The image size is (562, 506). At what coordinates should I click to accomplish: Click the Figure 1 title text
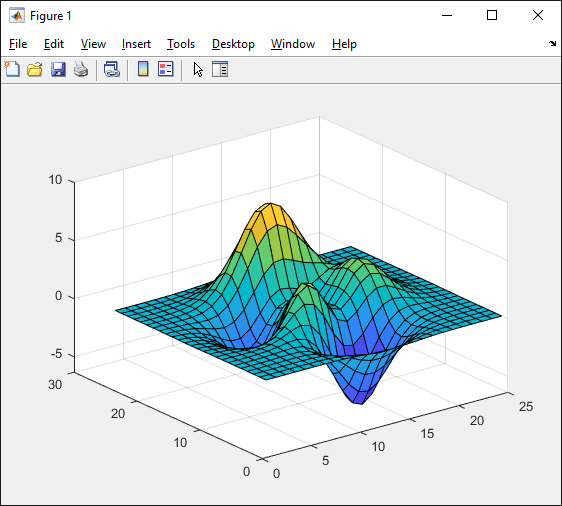pos(51,16)
